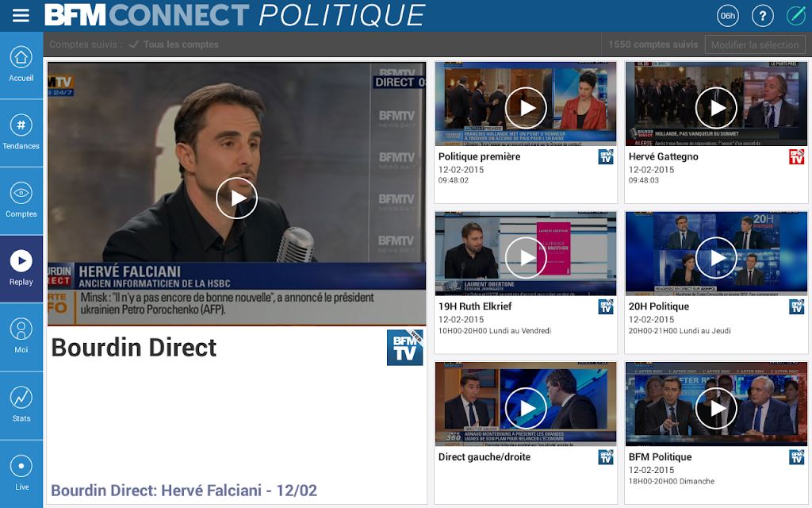The height and width of the screenshot is (508, 812).
Task: Click 20H00-21H00 Lundi au Jeudi schedule
Action: (680, 331)
